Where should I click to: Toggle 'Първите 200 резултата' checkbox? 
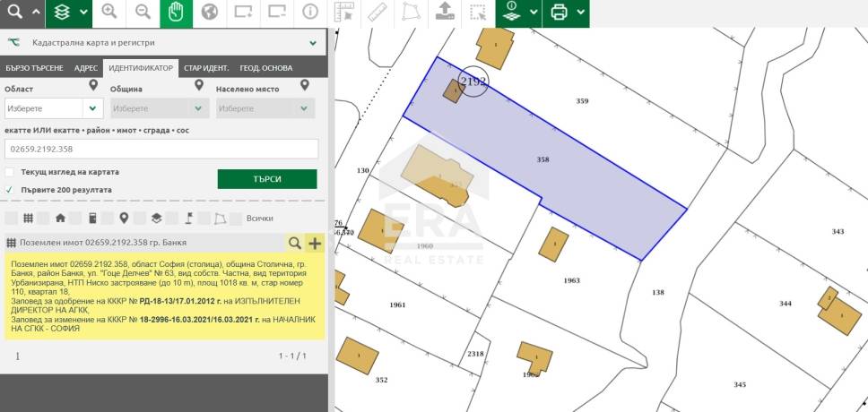point(9,190)
